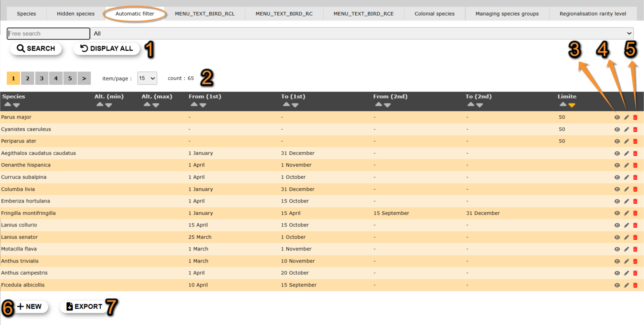The width and height of the screenshot is (644, 325).
Task: Open the Colonial species tab
Action: coord(434,14)
